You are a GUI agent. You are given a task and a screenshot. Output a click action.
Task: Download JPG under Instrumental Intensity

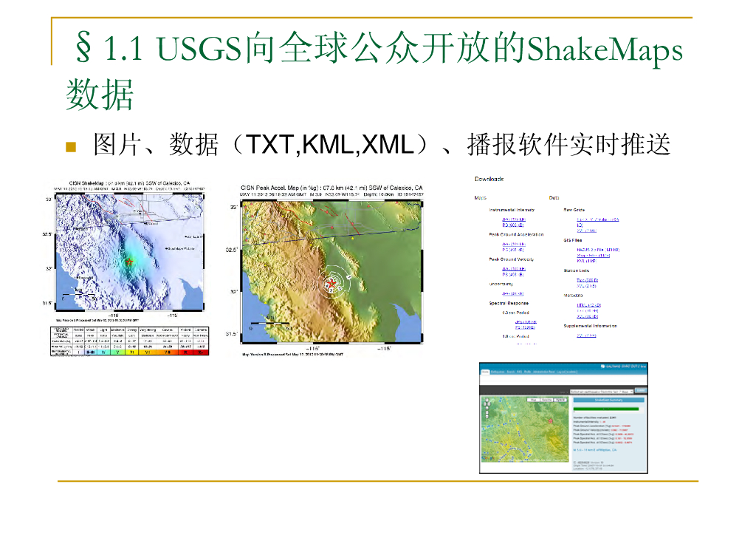(514, 219)
